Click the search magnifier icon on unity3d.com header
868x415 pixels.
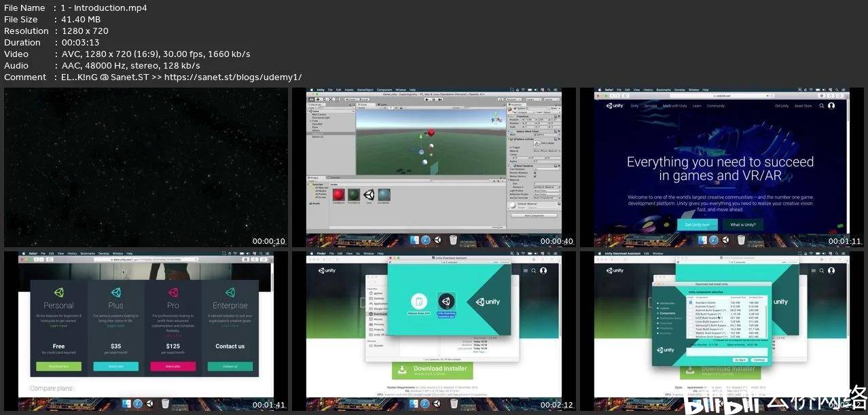tap(821, 106)
